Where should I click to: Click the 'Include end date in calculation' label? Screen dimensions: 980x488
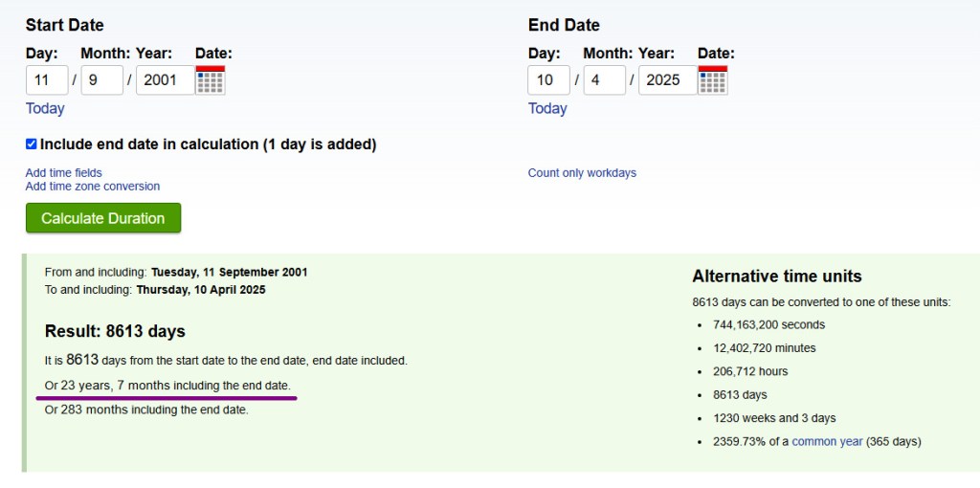tap(208, 144)
